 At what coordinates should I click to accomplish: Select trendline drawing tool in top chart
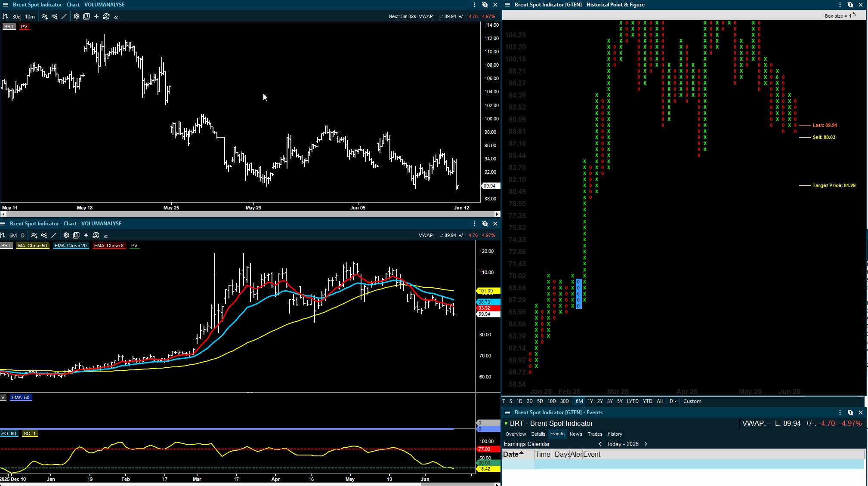coord(64,16)
